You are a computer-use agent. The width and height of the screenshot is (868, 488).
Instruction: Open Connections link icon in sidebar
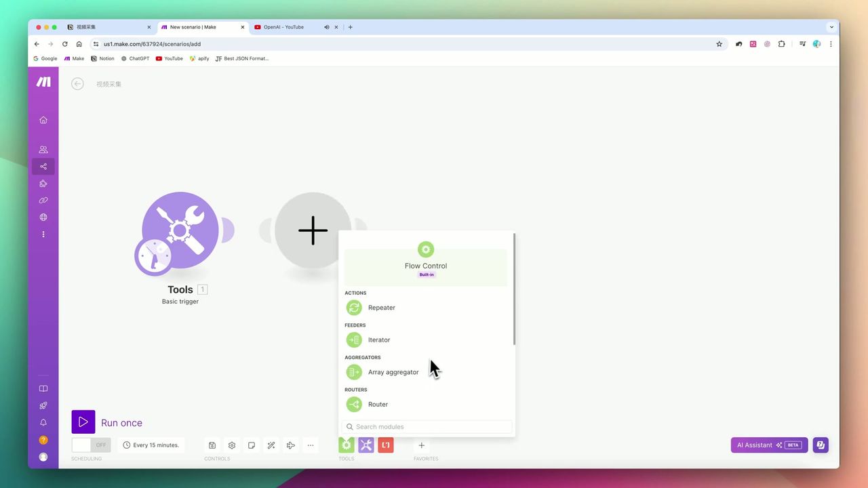43,201
